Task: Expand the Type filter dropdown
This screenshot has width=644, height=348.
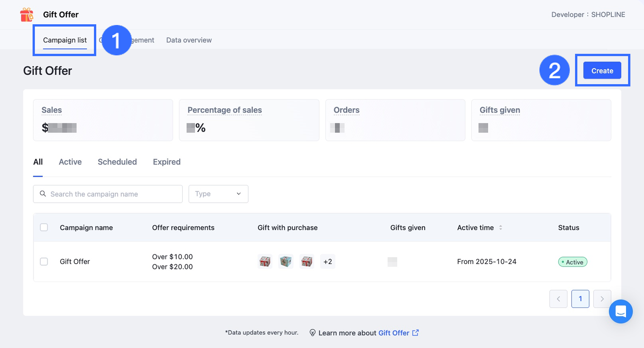Action: pyautogui.click(x=218, y=194)
